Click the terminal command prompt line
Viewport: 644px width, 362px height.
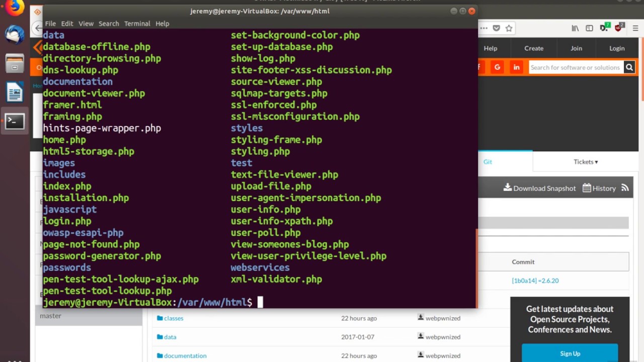pyautogui.click(x=153, y=302)
